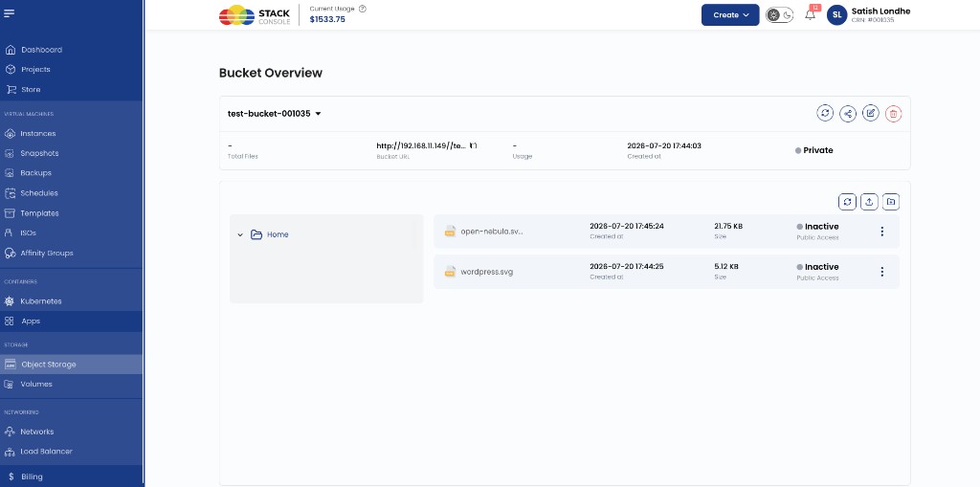Image resolution: width=980 pixels, height=487 pixels.
Task: Open the Snapshots page
Action: pyautogui.click(x=39, y=153)
